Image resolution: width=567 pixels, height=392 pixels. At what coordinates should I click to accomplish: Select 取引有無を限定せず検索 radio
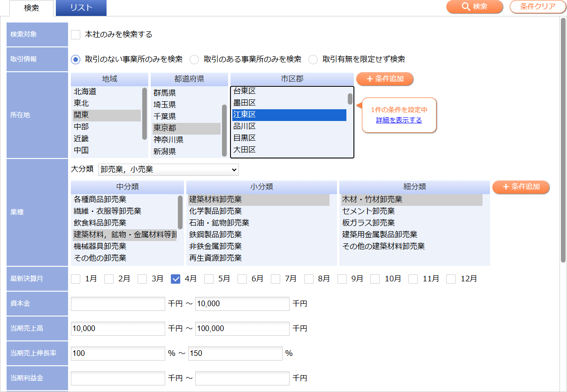[x=313, y=60]
